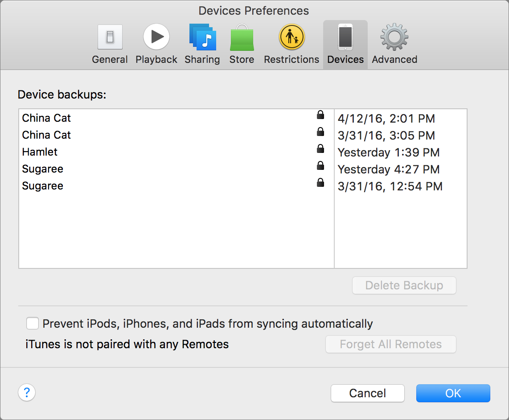Click lock icon for China Cat 4/12/16 backup
This screenshot has width=509, height=420.
click(320, 115)
